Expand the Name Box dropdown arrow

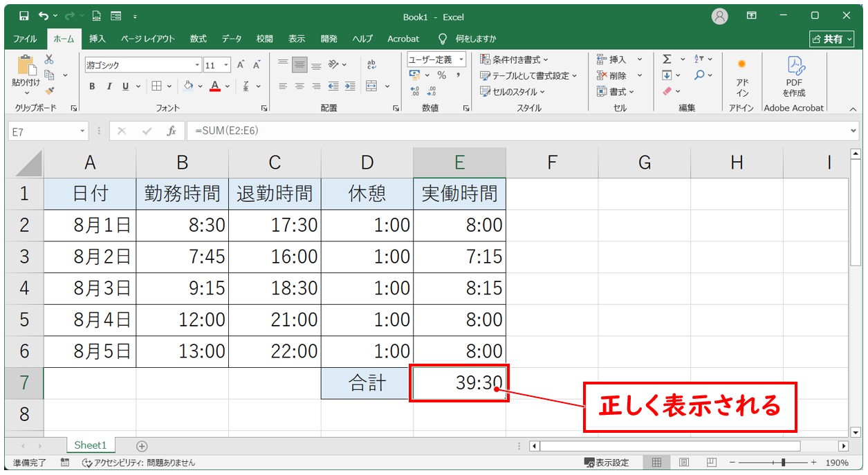83,131
